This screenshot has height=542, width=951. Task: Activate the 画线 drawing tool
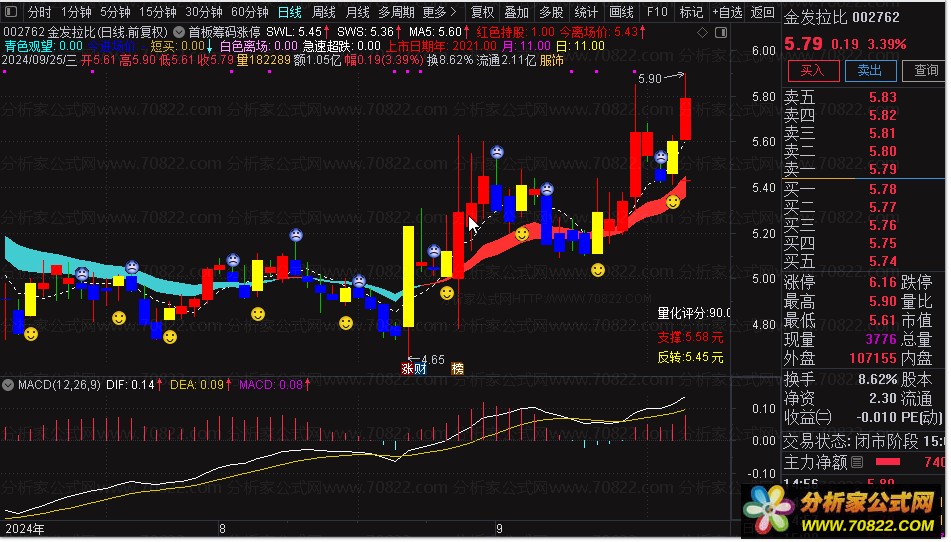click(x=621, y=12)
